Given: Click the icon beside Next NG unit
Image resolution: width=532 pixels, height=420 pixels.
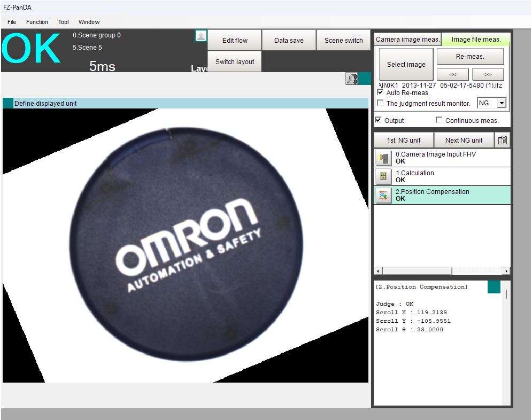Looking at the screenshot, I should [x=503, y=140].
